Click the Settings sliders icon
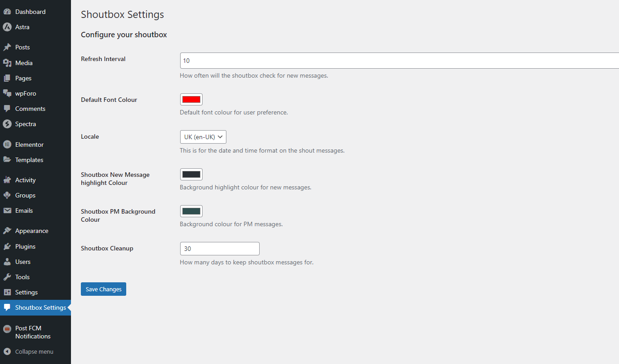Image resolution: width=619 pixels, height=364 pixels. (7, 292)
